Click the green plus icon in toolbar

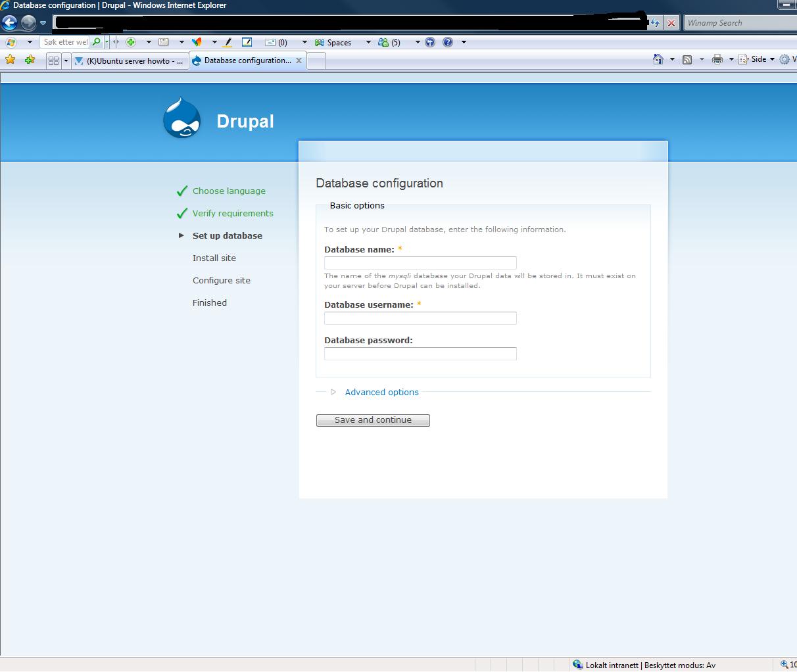coord(131,42)
